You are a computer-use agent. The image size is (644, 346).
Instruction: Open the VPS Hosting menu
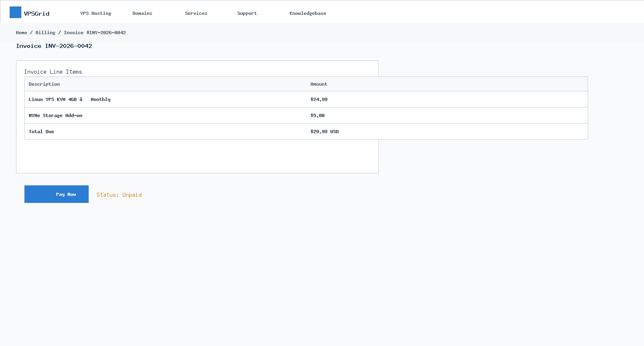96,13
